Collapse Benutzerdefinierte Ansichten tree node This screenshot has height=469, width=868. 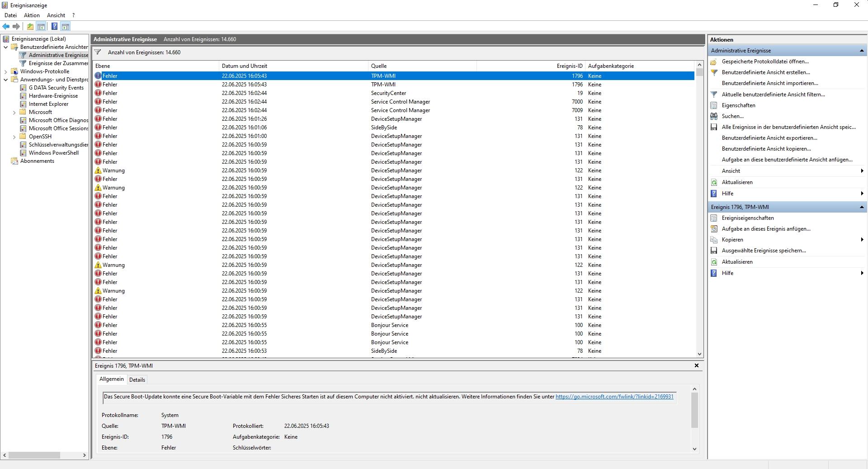click(5, 47)
